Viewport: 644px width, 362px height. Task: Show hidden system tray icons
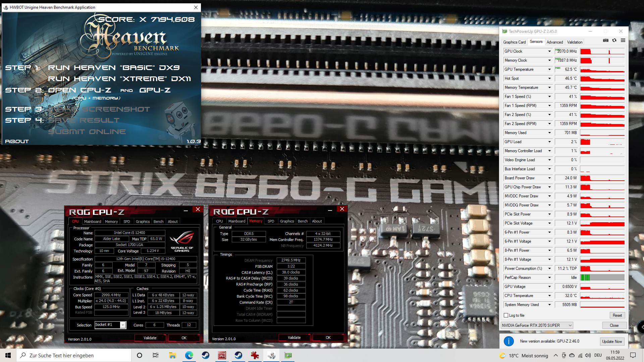point(555,355)
